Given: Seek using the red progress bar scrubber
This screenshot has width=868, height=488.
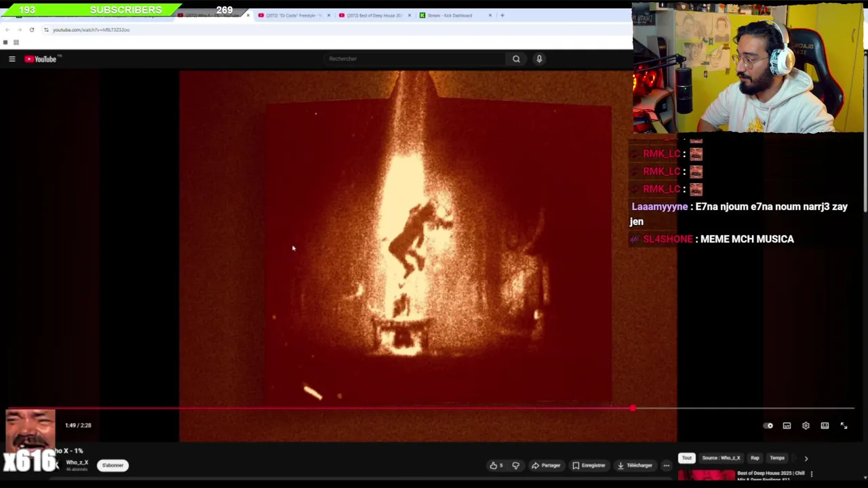Looking at the screenshot, I should pos(633,408).
